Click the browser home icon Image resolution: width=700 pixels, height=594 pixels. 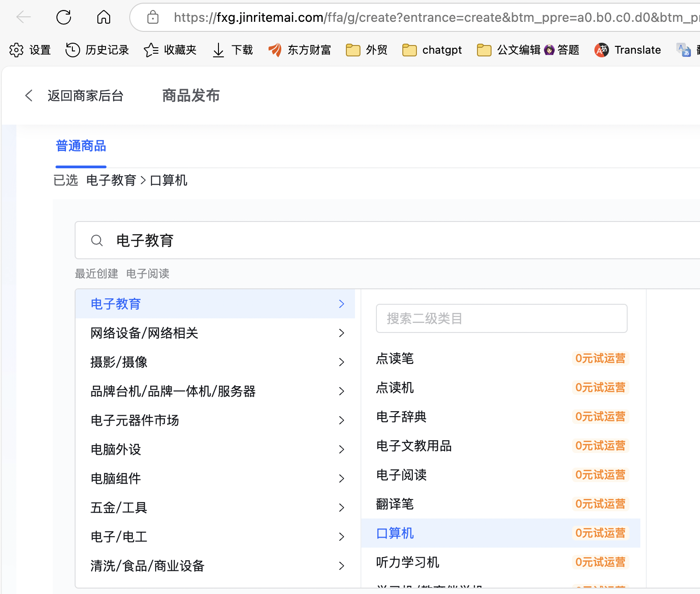point(104,17)
